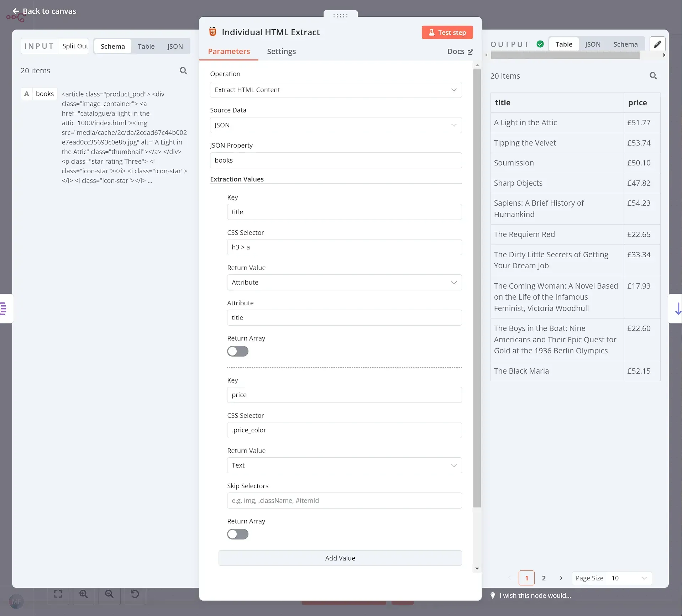682x616 pixels.
Task: Click the books string type icon
Action: coord(27,94)
